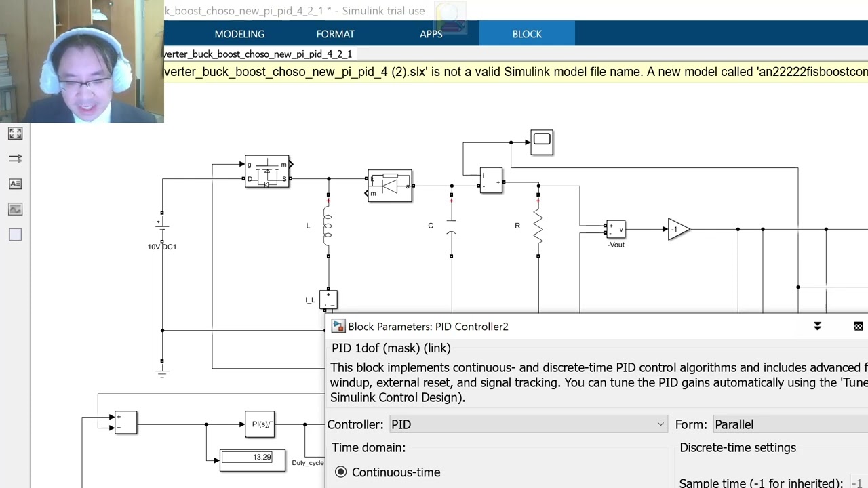Click the yellow invalid model name warning banner
Viewport: 868px width, 488px height.
point(515,72)
